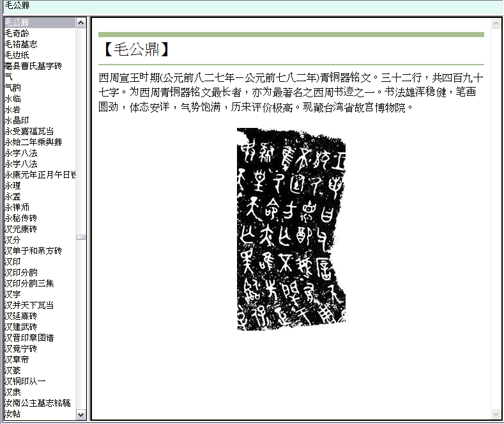The height and width of the screenshot is (424, 504).
Task: Select 汉印分韵 in the list
Action: coord(21,272)
